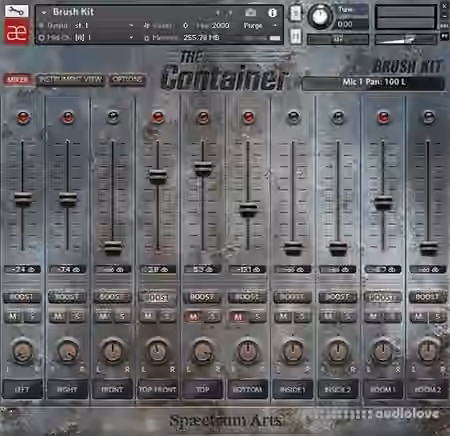
Task: Go to the next instrument arrow
Action: (x=230, y=13)
